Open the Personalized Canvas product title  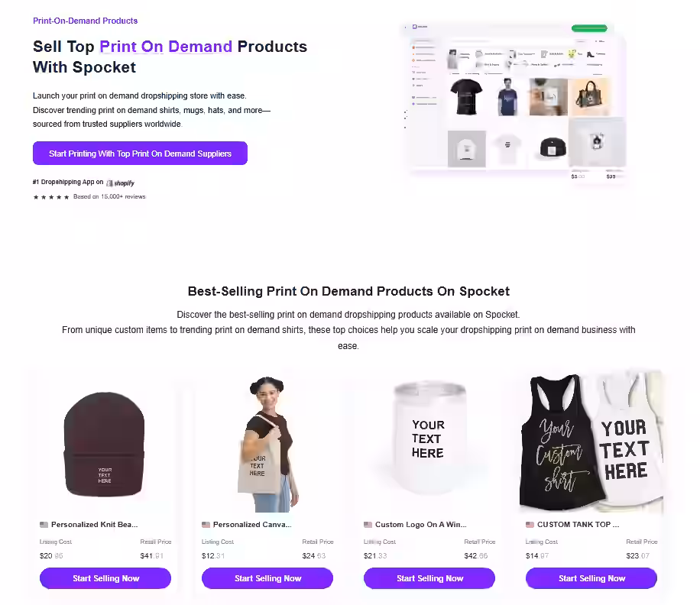pos(252,525)
